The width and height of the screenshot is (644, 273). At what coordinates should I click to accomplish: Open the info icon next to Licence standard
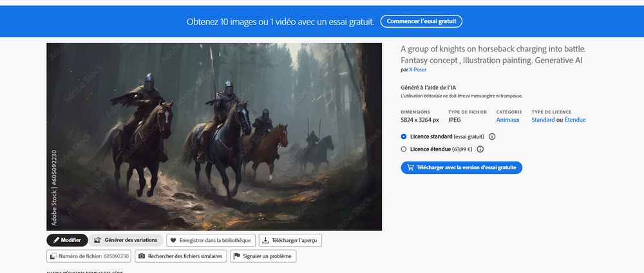[x=492, y=136]
